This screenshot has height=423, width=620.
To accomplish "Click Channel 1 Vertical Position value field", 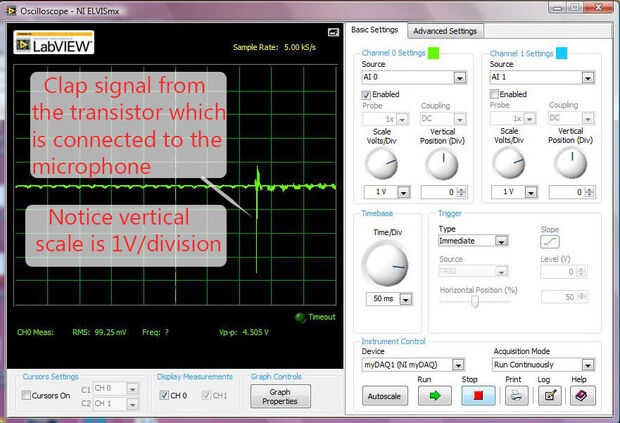I will pyautogui.click(x=567, y=192).
